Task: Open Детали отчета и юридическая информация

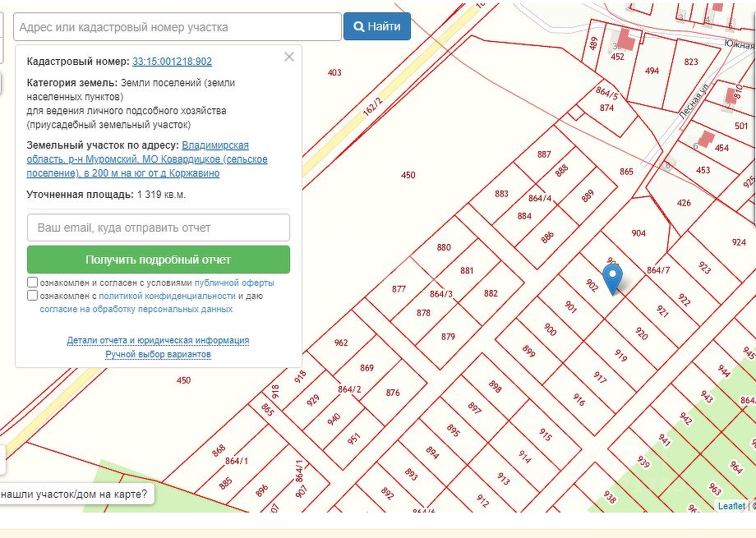Action: point(158,340)
